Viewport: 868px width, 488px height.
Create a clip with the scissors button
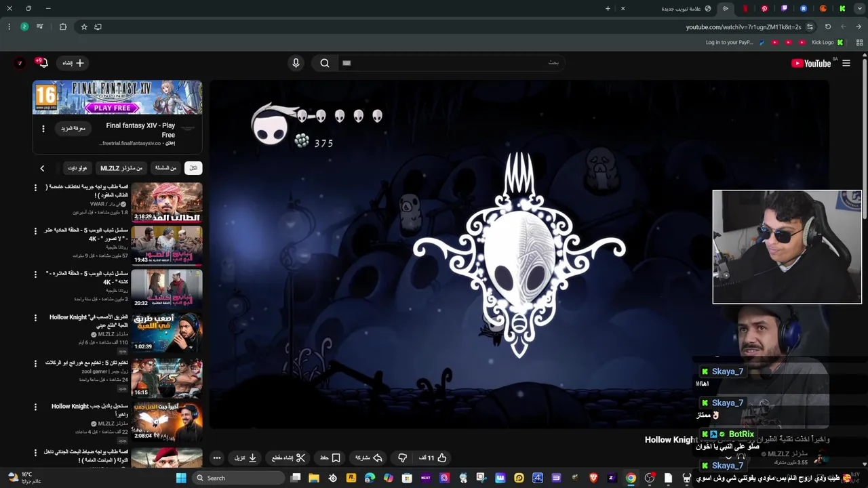[x=288, y=457]
